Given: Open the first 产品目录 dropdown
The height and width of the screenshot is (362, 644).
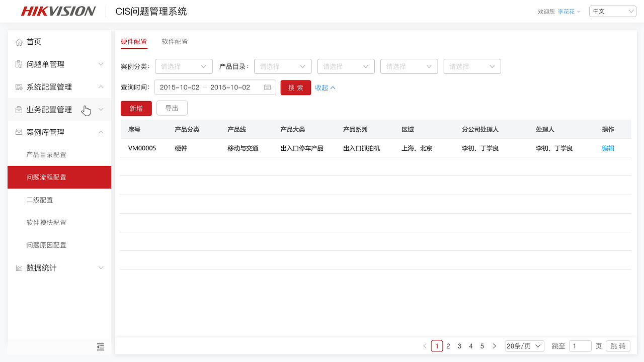Looking at the screenshot, I should [x=283, y=66].
